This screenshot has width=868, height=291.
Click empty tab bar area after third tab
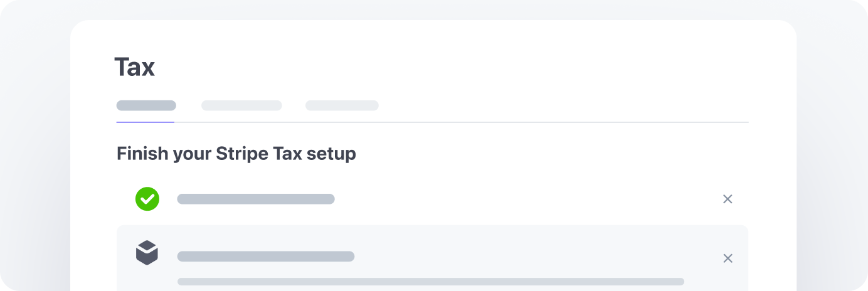coord(564,105)
